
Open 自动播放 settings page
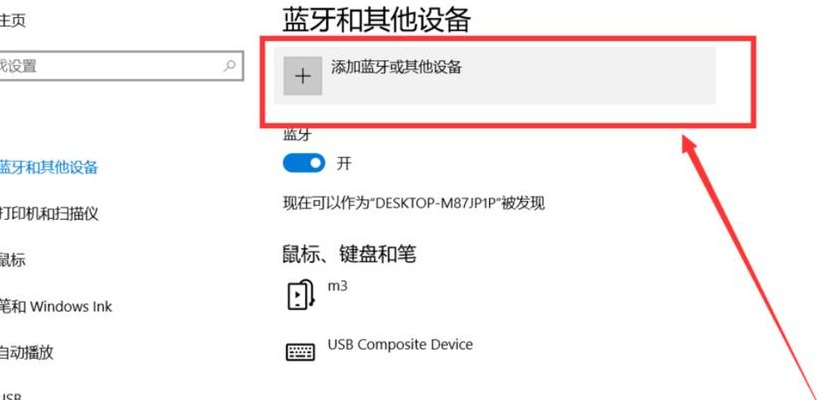27,352
